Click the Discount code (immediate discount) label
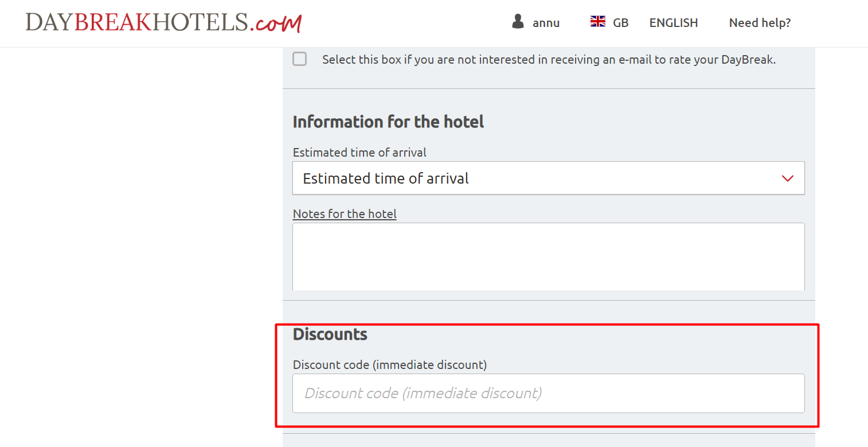This screenshot has height=447, width=868. (x=389, y=364)
